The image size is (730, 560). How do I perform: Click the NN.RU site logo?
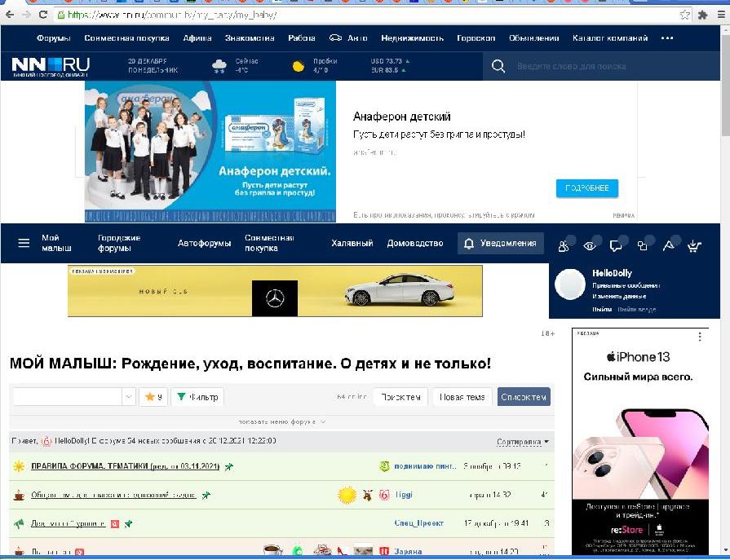[51, 66]
